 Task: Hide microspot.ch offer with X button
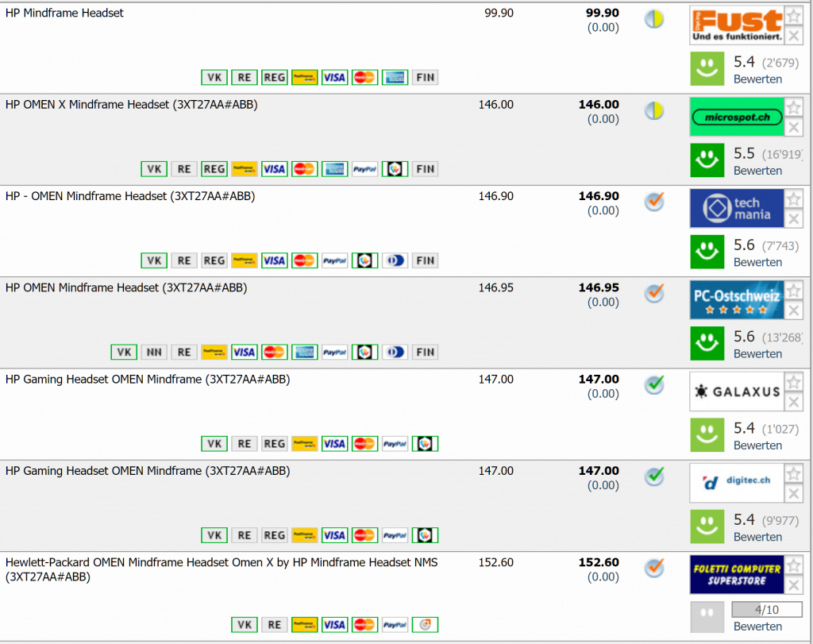click(793, 127)
